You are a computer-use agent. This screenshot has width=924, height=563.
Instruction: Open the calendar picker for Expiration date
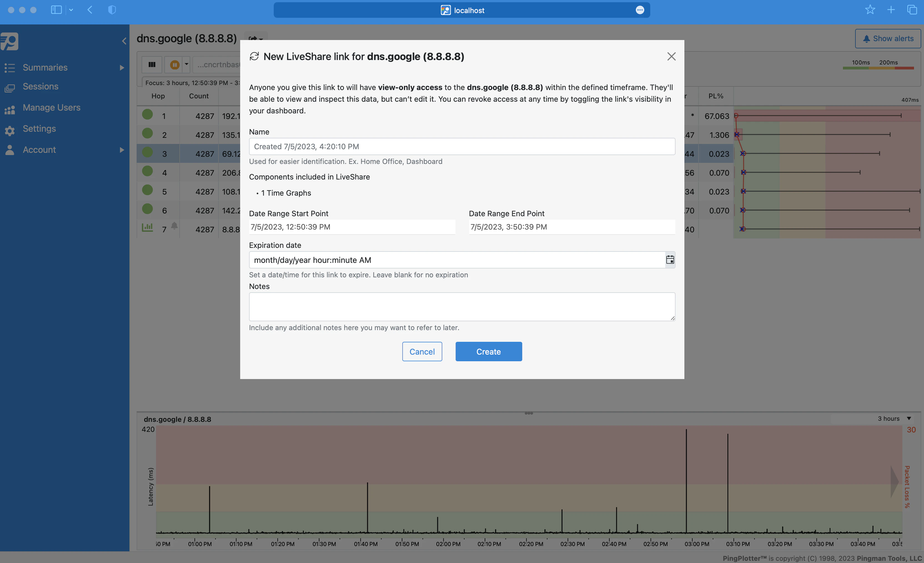tap(670, 260)
